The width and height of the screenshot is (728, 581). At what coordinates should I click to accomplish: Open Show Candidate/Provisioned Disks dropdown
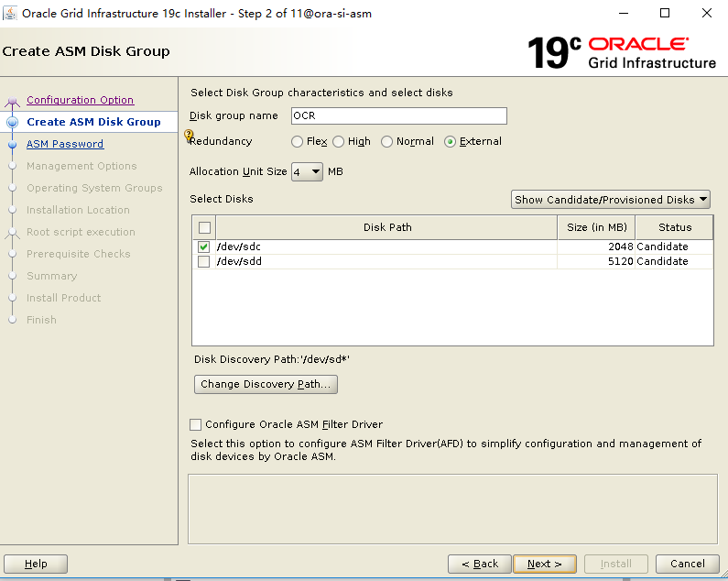pos(611,200)
